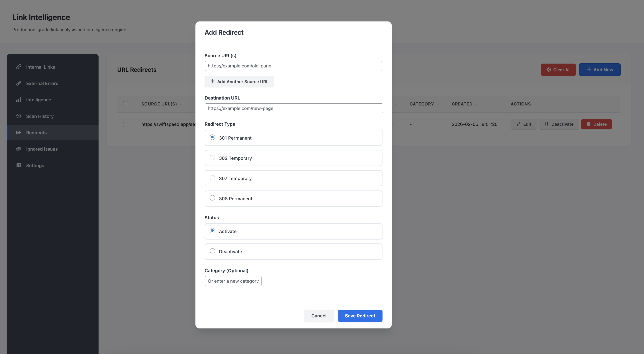Screen dimensions: 644x354
Task: Click Add Another Source URL
Action: (x=239, y=82)
